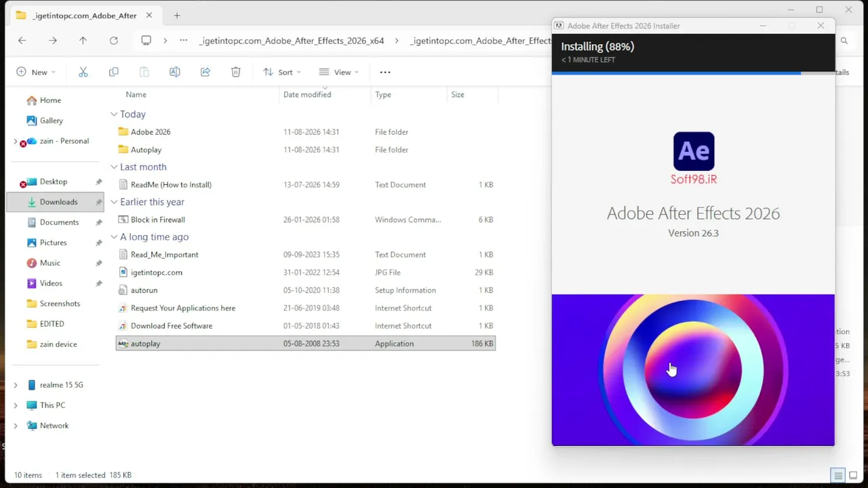Click _igetintopc.com_Adobe_After_Effects_2026_x64 breadcrumb
This screenshot has height=488, width=868.
[292, 41]
